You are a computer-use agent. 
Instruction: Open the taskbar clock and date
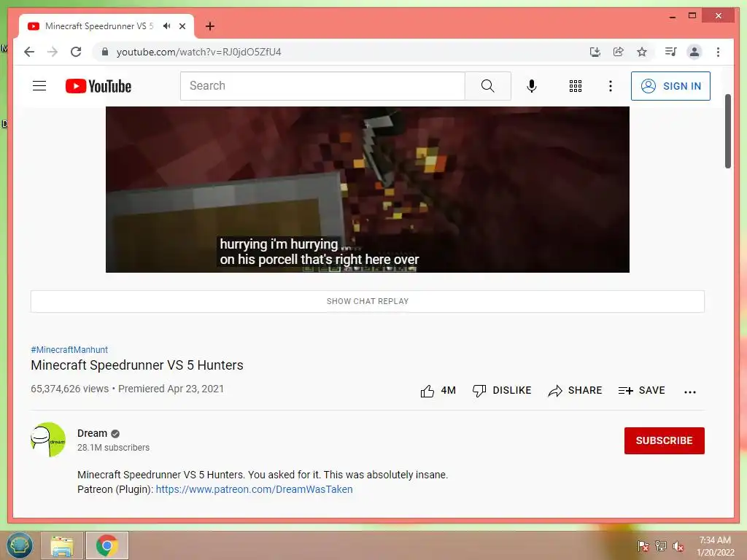(x=715, y=546)
